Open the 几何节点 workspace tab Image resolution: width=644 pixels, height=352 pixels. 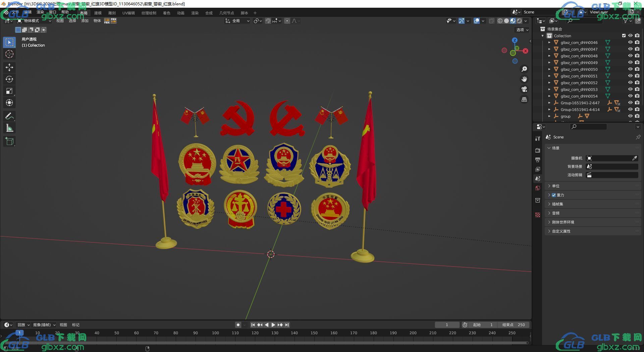pyautogui.click(x=226, y=13)
